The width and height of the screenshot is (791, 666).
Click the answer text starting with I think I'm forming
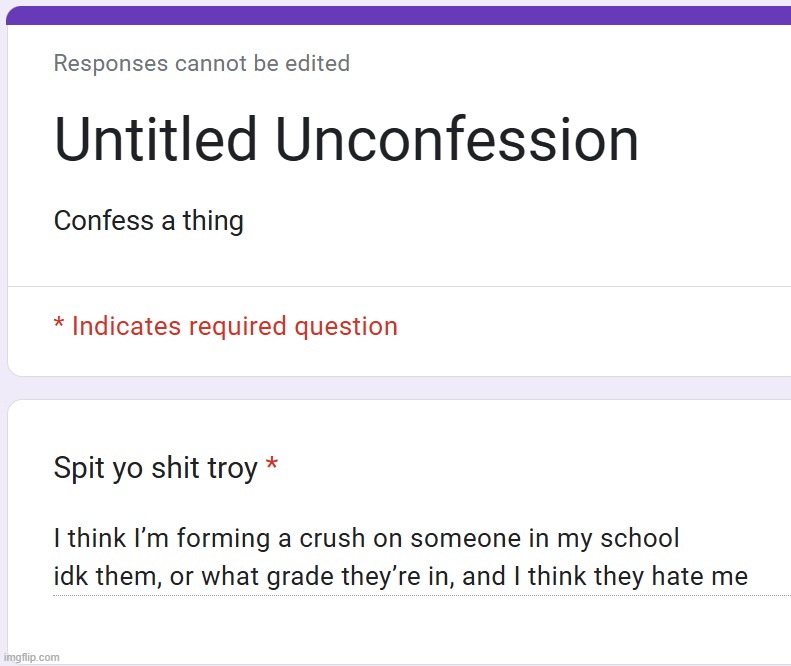366,538
